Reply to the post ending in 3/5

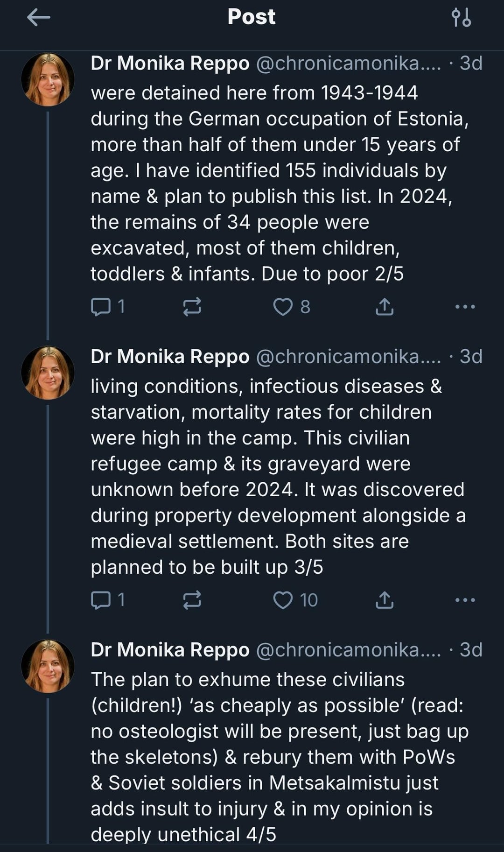(x=100, y=600)
